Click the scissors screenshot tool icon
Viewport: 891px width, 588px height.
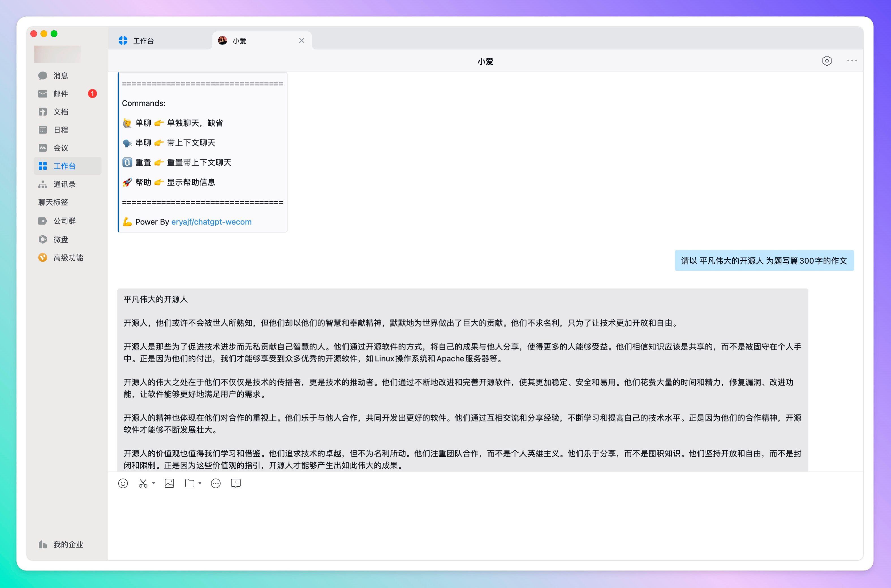pos(143,483)
